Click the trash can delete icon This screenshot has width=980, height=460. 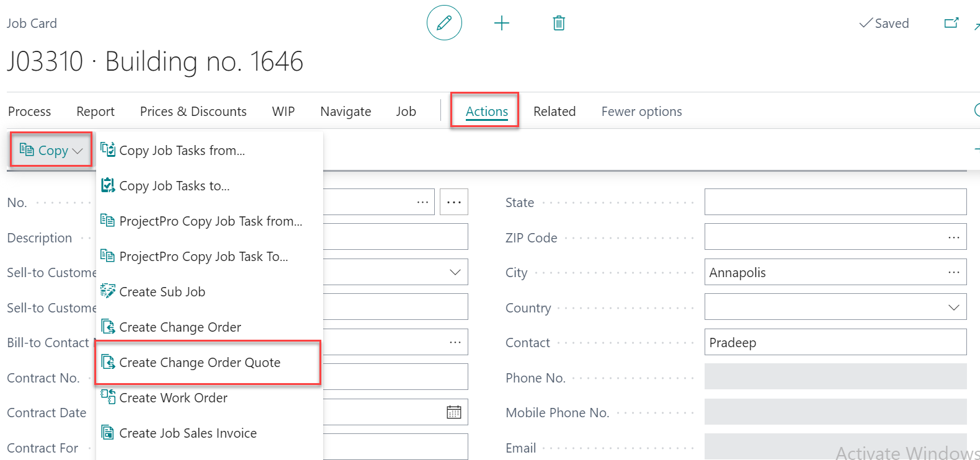pyautogui.click(x=559, y=23)
